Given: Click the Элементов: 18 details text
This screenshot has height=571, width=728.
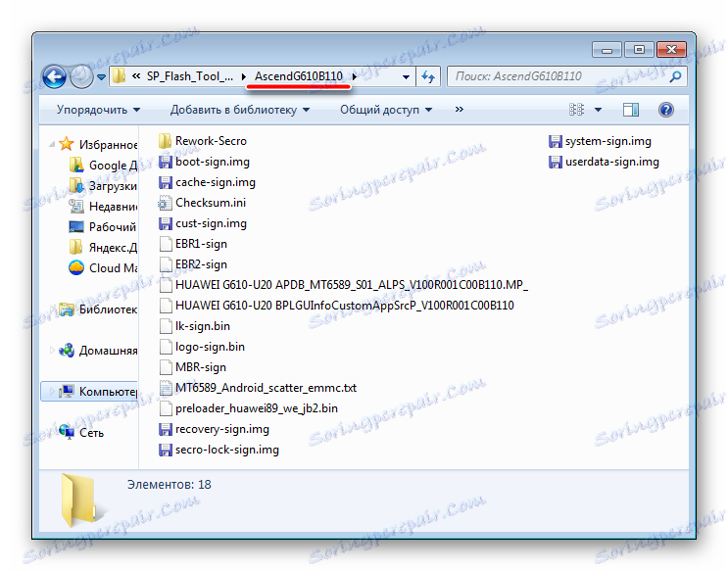Looking at the screenshot, I should coord(169,485).
